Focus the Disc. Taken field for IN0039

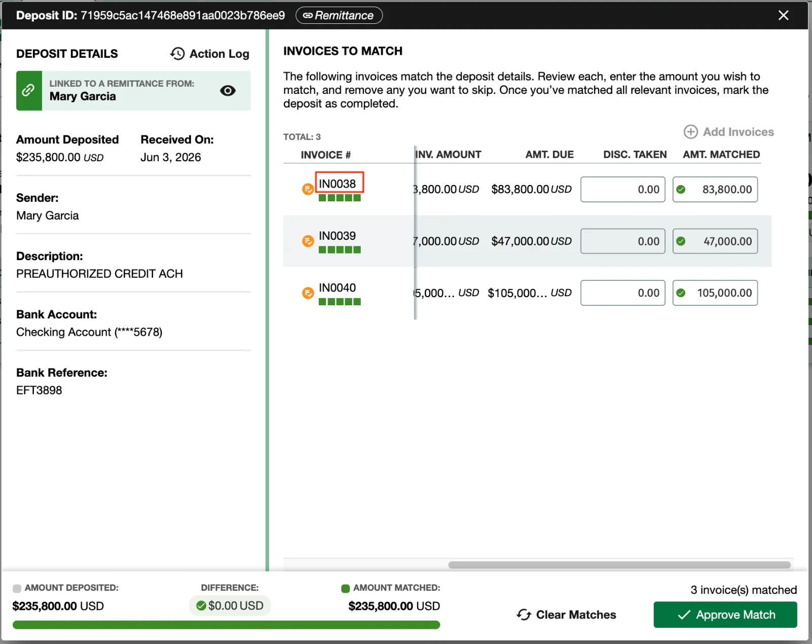[623, 241]
